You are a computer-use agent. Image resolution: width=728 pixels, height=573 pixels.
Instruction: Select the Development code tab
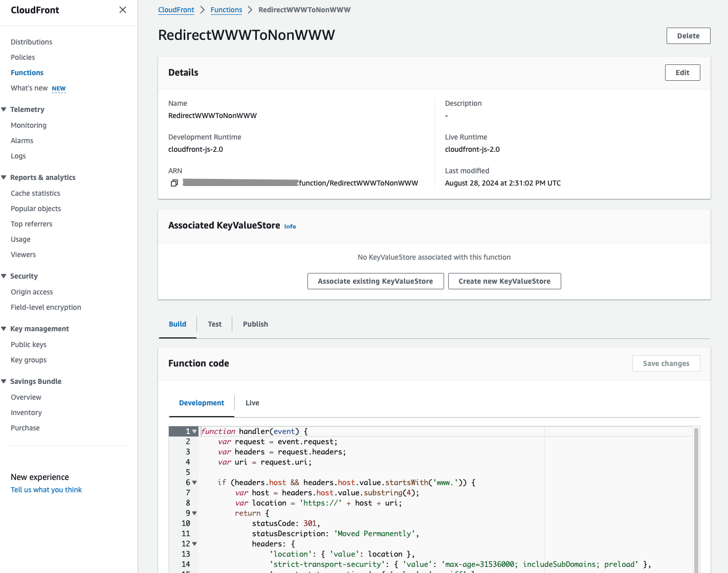click(202, 403)
